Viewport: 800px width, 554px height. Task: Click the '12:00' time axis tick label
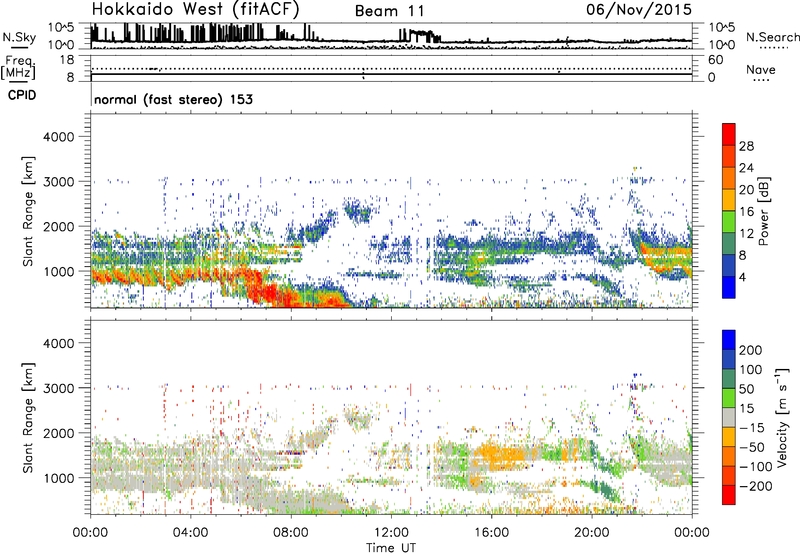[x=391, y=533]
